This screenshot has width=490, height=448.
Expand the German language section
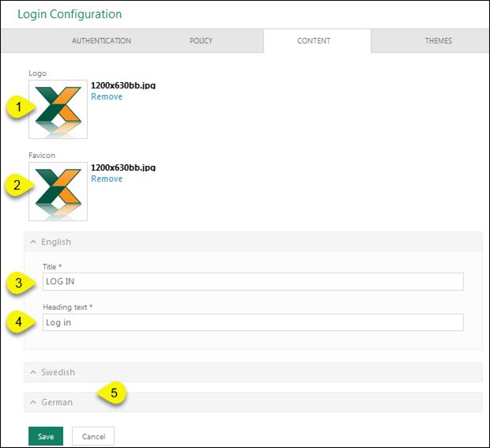(56, 402)
